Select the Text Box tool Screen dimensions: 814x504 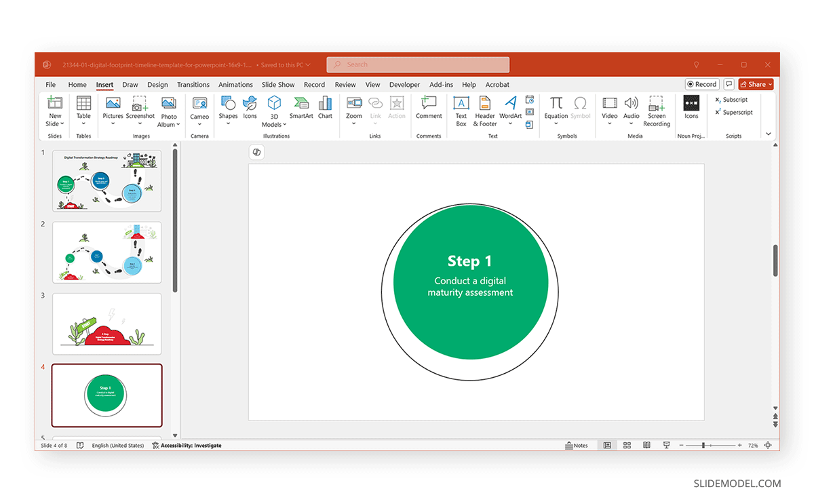[461, 111]
